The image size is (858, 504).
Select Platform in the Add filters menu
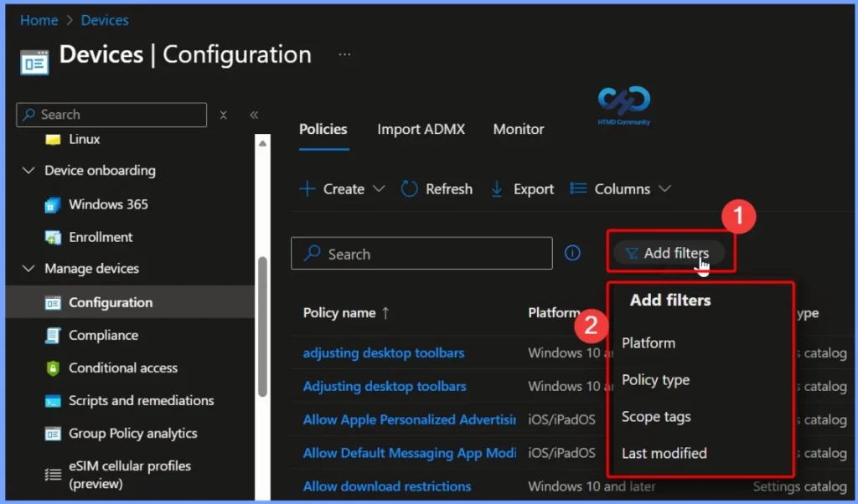tap(649, 342)
